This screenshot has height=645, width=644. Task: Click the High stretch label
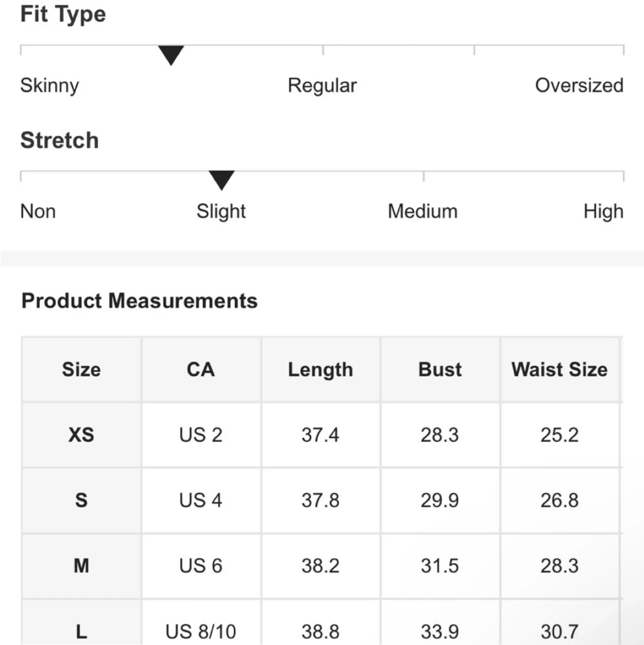point(603,211)
